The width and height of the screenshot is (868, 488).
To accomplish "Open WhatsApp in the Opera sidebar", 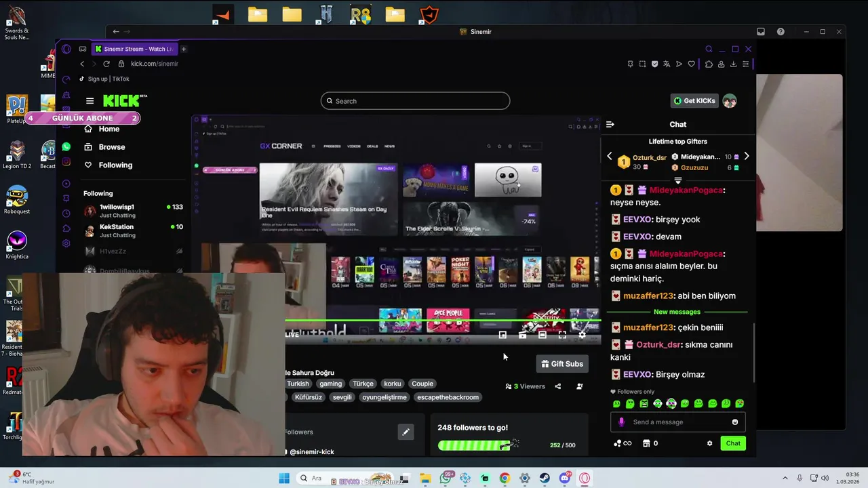I will tap(66, 146).
